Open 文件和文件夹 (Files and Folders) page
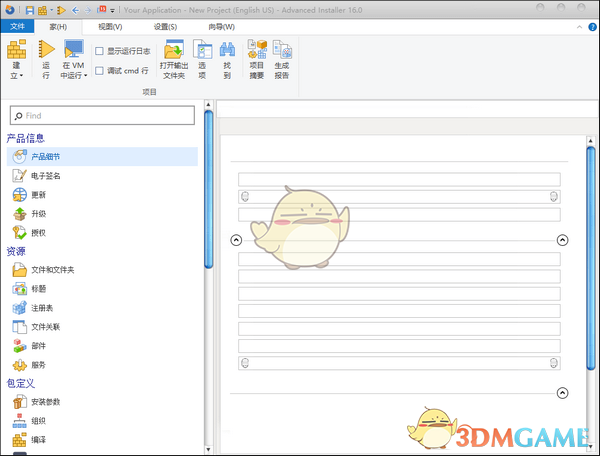Screen dimensions: 600x456 point(43,270)
